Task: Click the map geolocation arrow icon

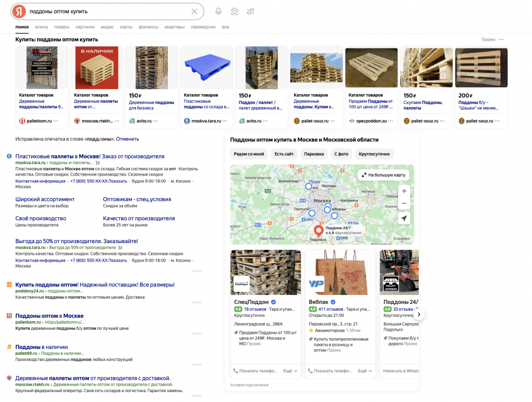Action: point(404,219)
